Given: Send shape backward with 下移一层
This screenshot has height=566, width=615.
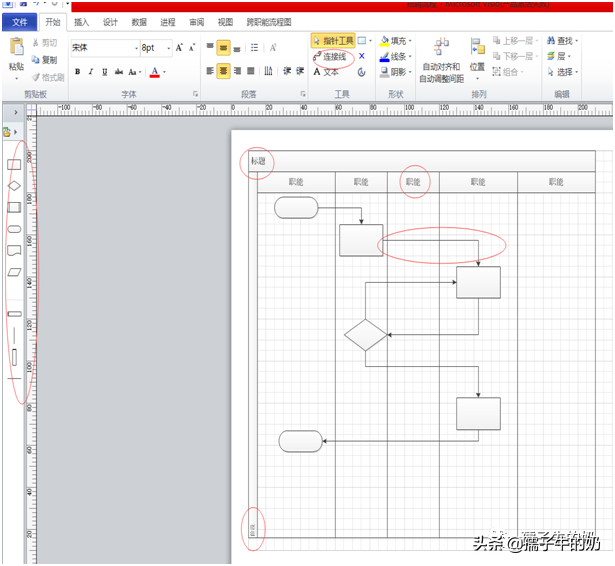Looking at the screenshot, I should (x=514, y=56).
